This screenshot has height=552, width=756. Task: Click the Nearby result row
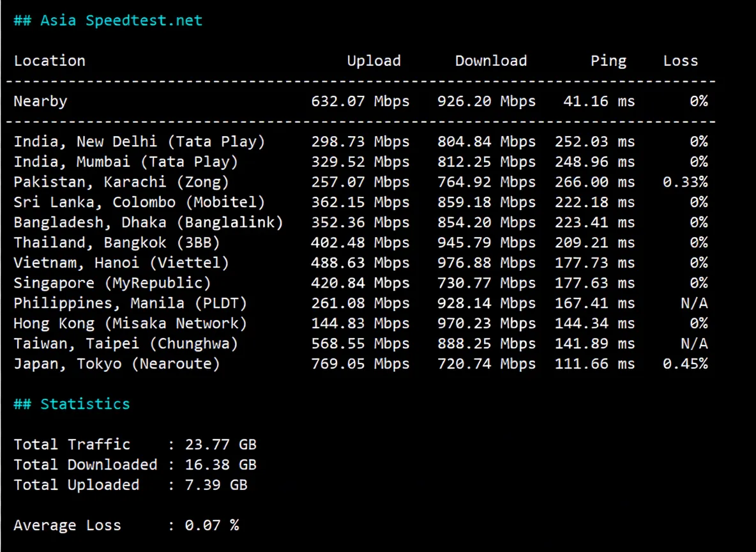(40, 100)
